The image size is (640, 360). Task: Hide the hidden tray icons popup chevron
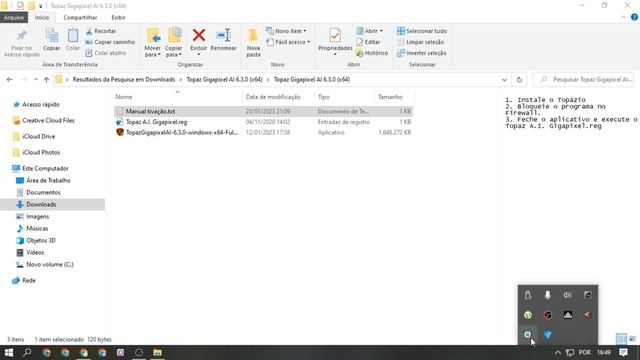pyautogui.click(x=558, y=352)
